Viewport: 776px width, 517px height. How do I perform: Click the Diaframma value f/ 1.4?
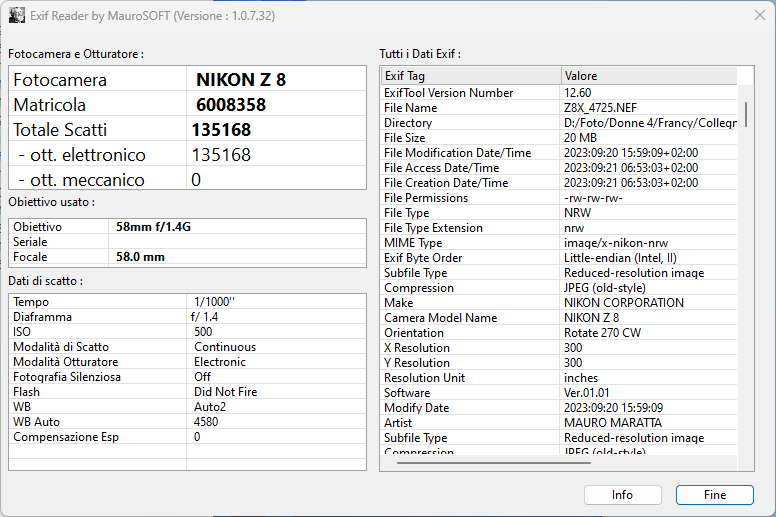point(204,317)
